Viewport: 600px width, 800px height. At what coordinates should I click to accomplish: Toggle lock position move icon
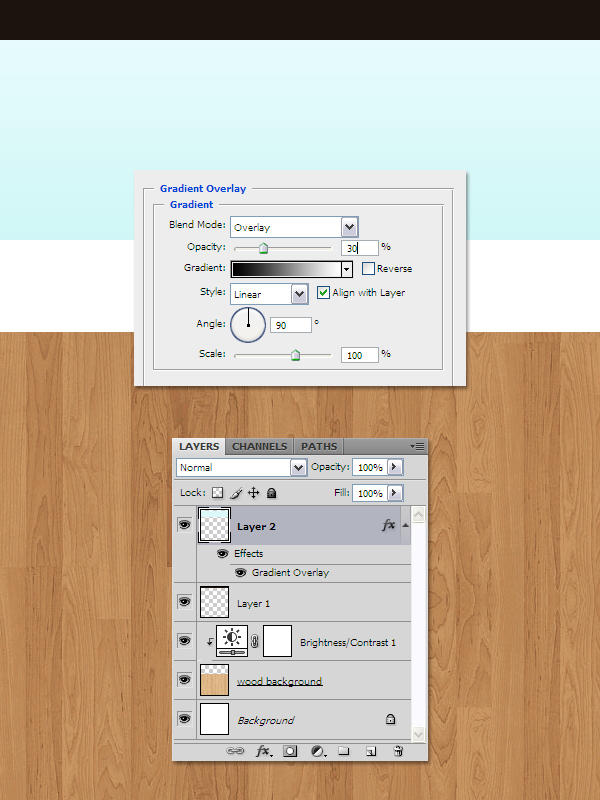(254, 493)
